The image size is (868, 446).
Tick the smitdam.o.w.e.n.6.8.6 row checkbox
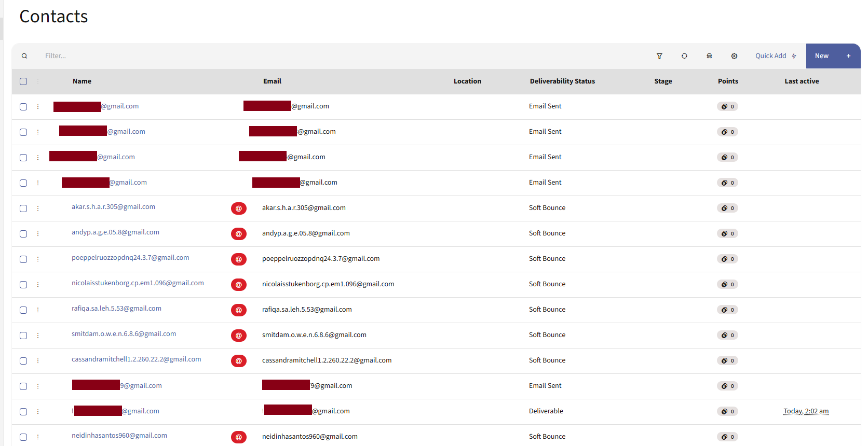point(23,336)
